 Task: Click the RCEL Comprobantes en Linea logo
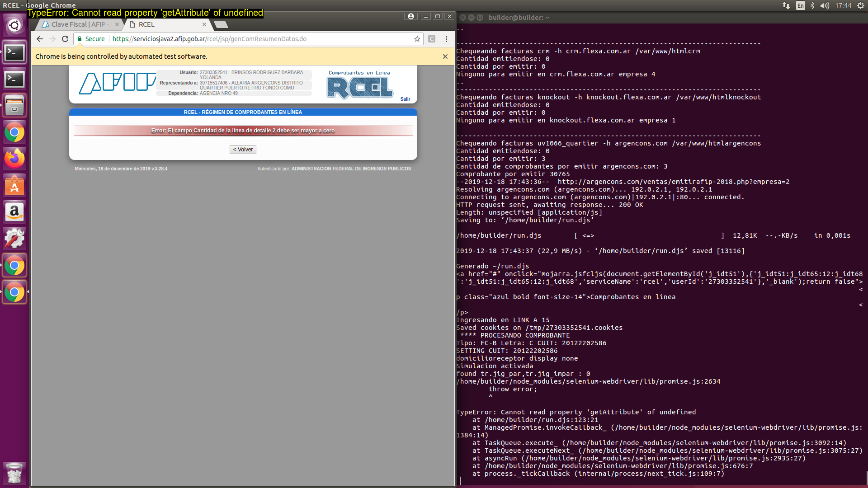(x=360, y=85)
